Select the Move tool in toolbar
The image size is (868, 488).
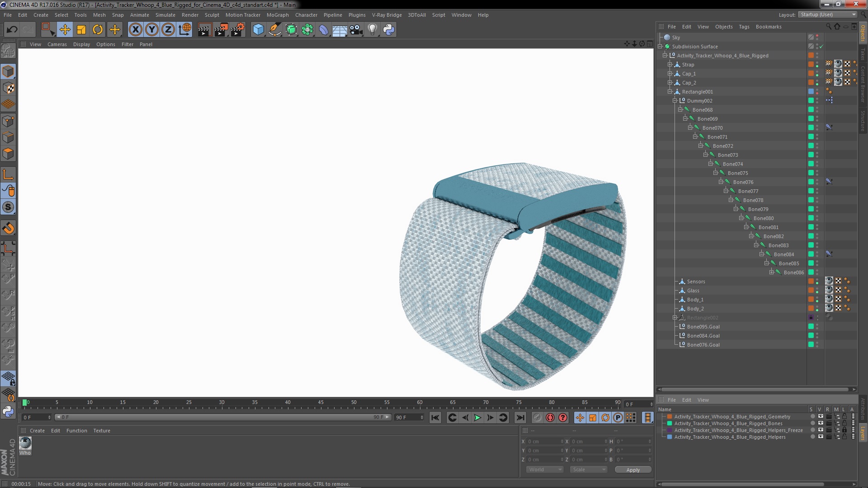[x=65, y=30]
